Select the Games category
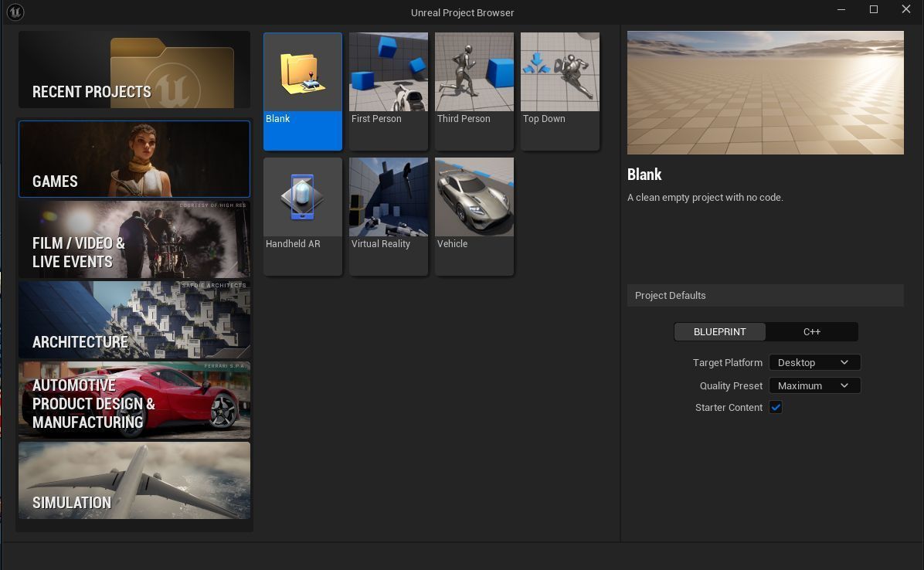This screenshot has width=924, height=570. (x=134, y=159)
